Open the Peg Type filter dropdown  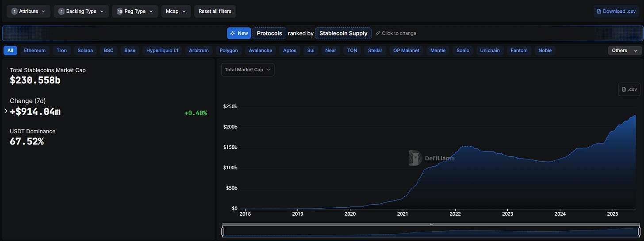[135, 11]
